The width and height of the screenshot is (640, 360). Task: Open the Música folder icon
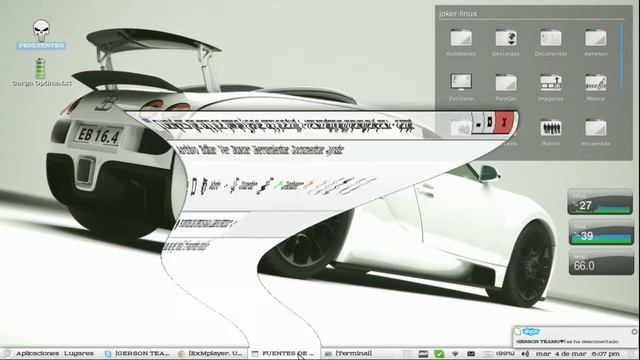point(596,87)
